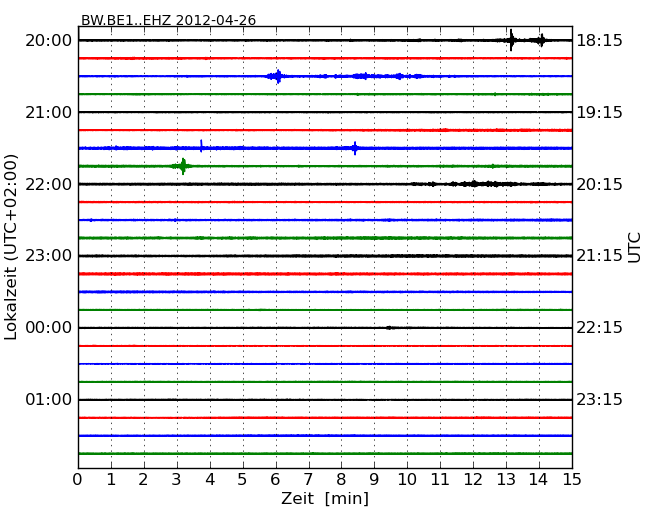Screen dimensions: 650x520
Task: Click the 22:15 UTC label
Action: pyautogui.click(x=599, y=328)
